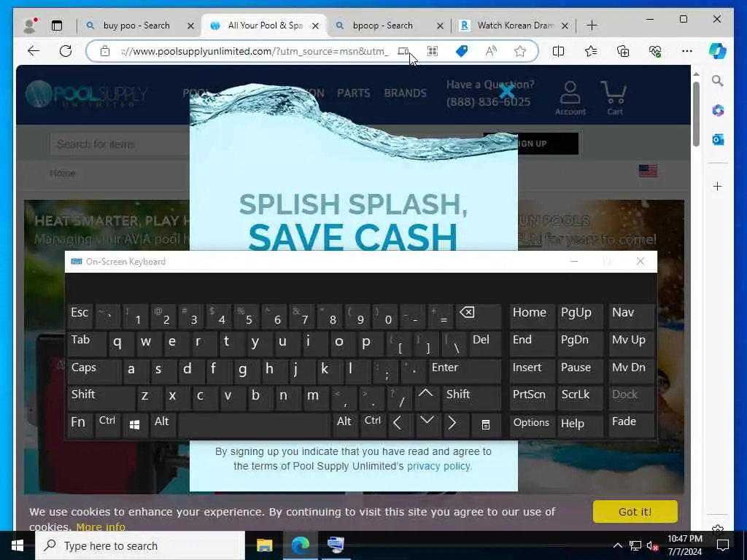Accept cookies with Got it! button
This screenshot has width=747, height=560.
[x=635, y=511]
